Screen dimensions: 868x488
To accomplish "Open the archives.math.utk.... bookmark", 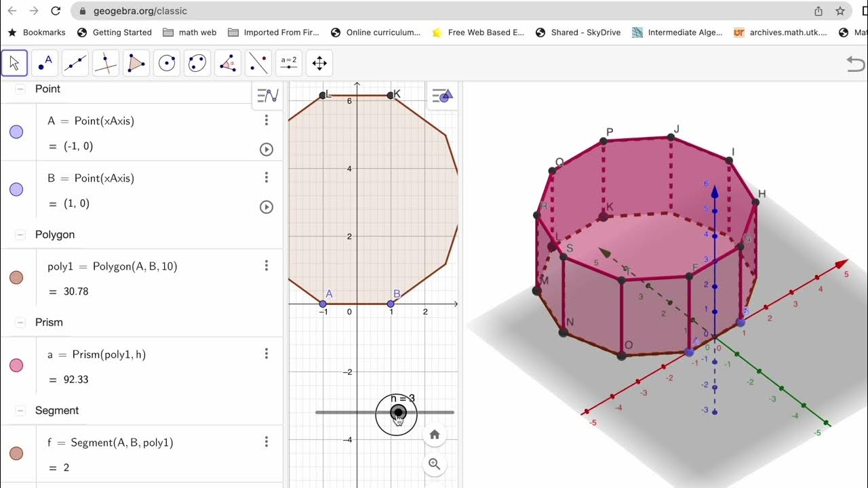I will [781, 33].
